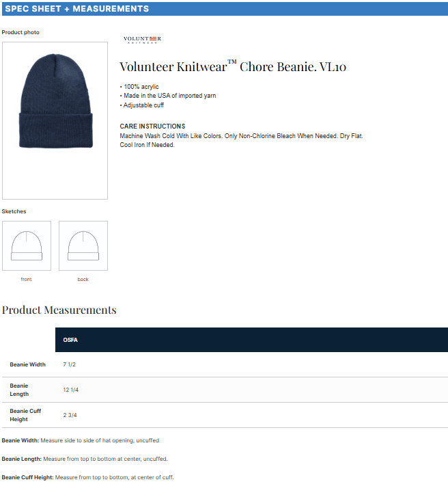Select the back sketch thumbnail
This screenshot has height=482, width=448.
click(83, 245)
